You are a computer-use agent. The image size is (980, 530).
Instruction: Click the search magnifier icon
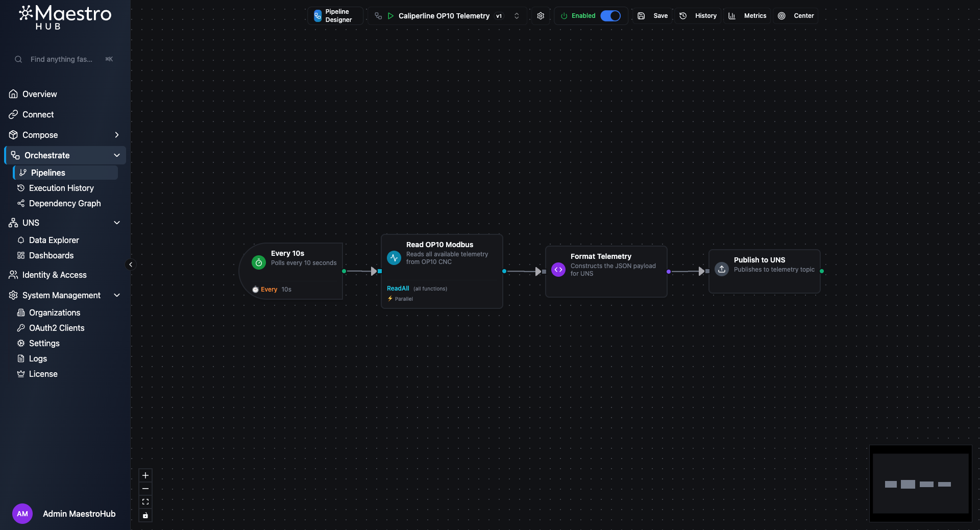pos(18,59)
